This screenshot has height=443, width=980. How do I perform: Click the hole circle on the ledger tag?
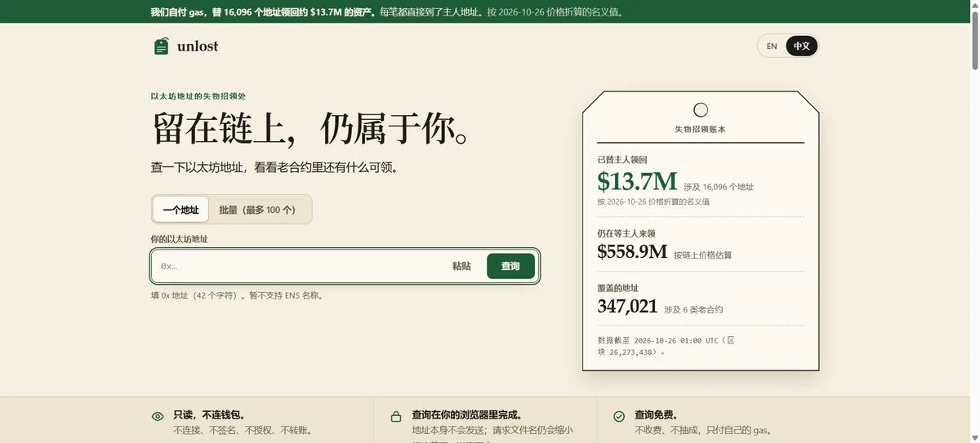point(701,110)
